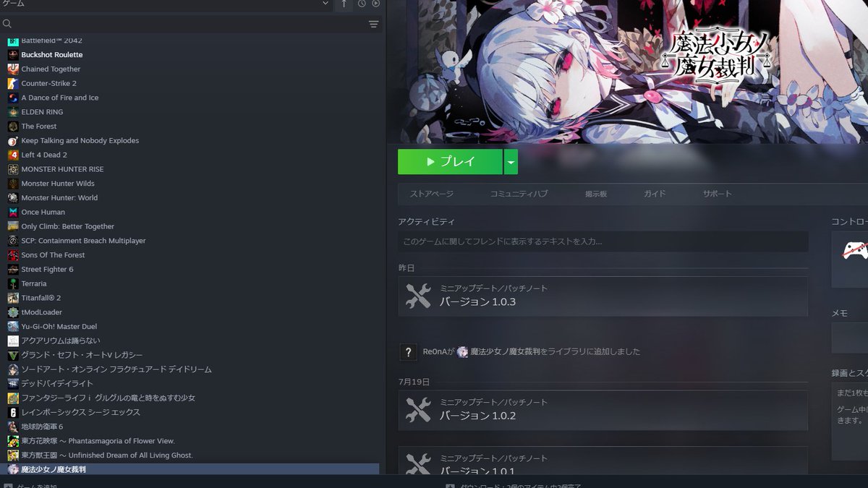
Task: Click the wrench icon beside バージョン 1.0.2
Action: 418,410
